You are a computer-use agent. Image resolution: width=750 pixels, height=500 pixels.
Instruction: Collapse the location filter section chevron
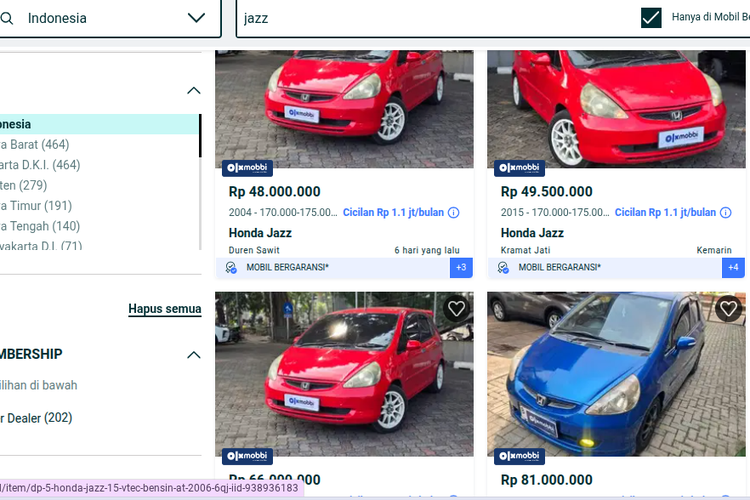193,91
